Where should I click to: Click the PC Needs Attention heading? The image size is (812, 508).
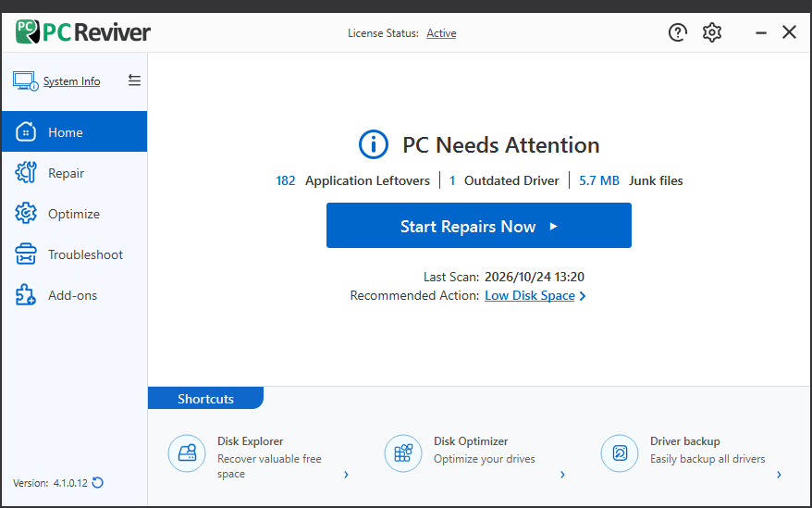[500, 144]
